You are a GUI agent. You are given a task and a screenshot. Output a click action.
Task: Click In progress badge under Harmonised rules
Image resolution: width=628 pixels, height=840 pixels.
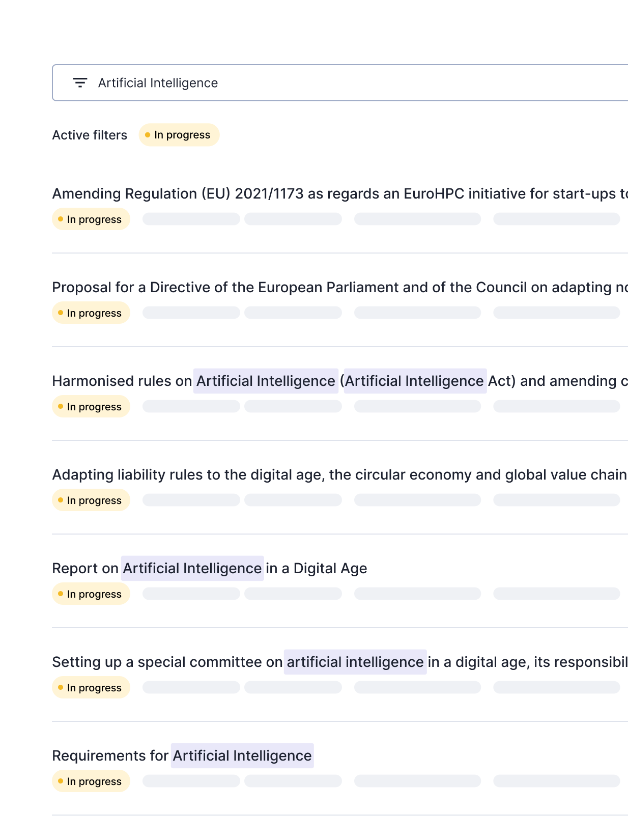tap(91, 406)
